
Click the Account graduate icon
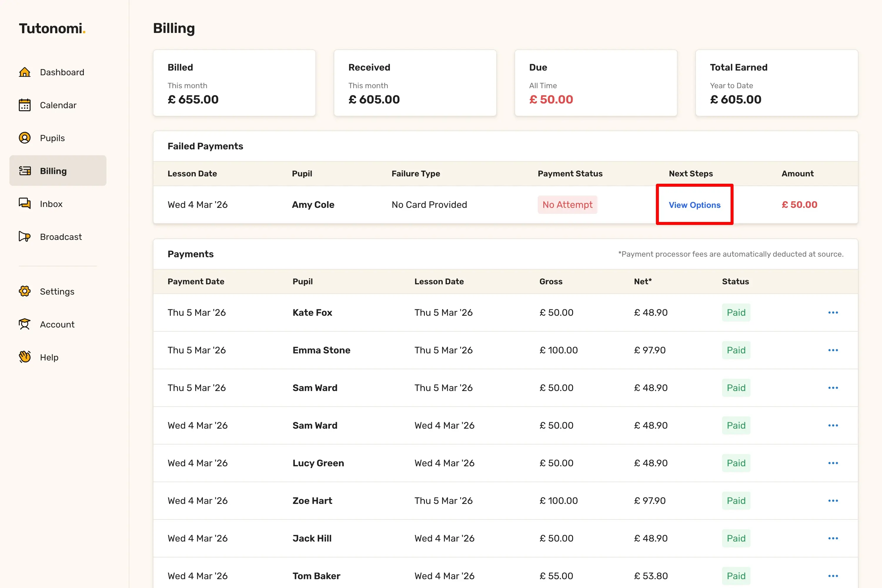(x=25, y=324)
